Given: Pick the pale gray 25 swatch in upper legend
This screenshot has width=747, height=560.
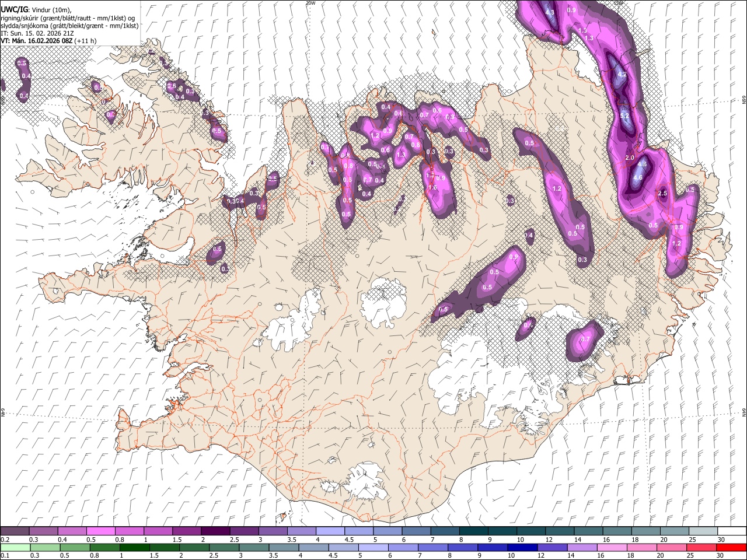Looking at the screenshot, I should click(x=702, y=531).
